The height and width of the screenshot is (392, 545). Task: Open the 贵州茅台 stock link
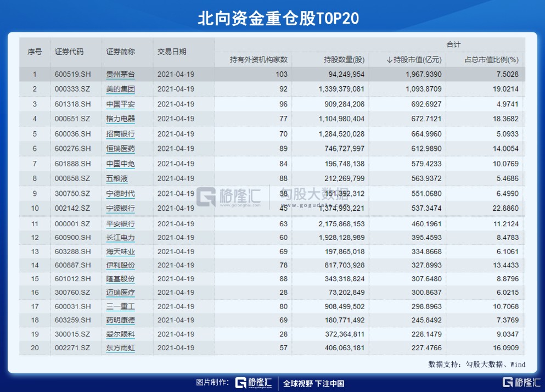120,75
